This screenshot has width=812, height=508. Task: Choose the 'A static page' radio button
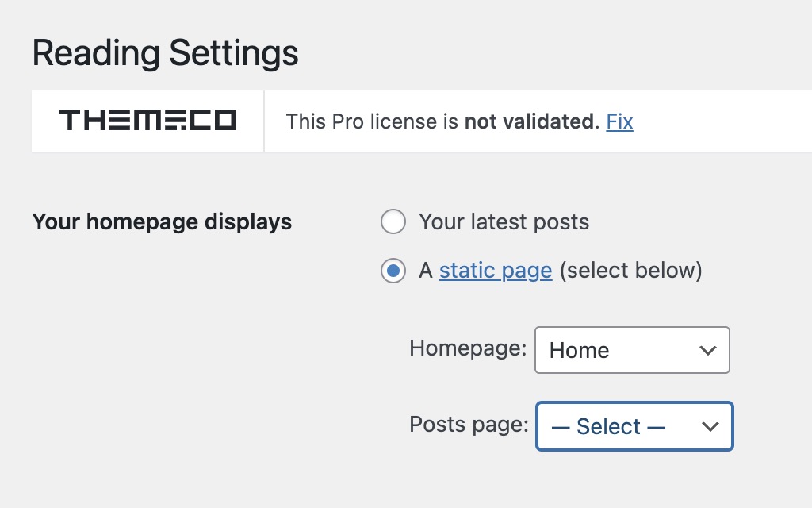(x=393, y=271)
